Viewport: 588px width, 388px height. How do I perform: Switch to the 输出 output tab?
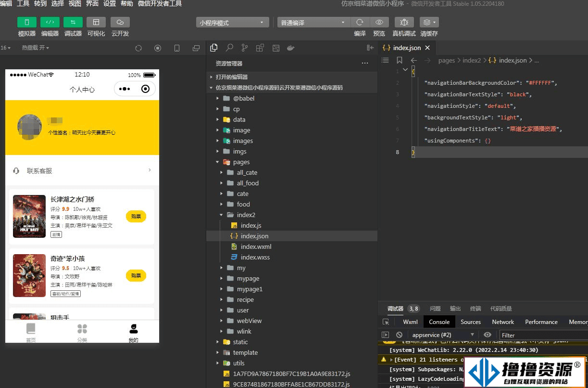click(x=455, y=309)
